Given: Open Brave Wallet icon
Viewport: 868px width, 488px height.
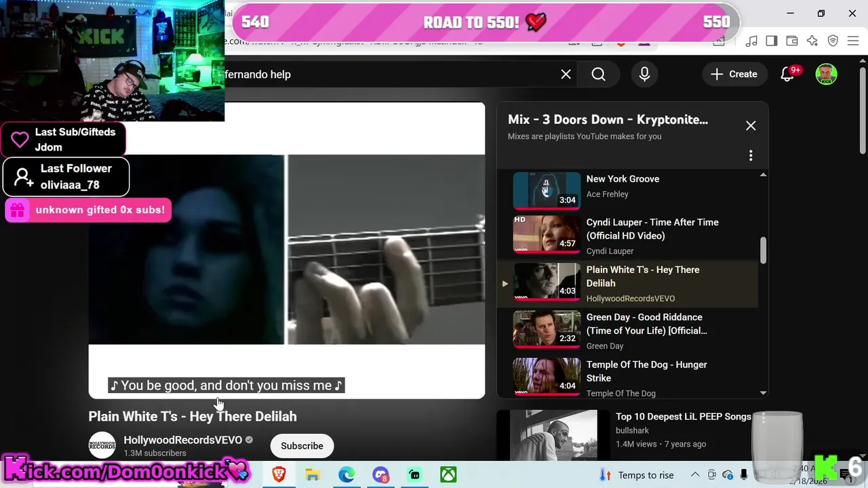Looking at the screenshot, I should click(792, 41).
